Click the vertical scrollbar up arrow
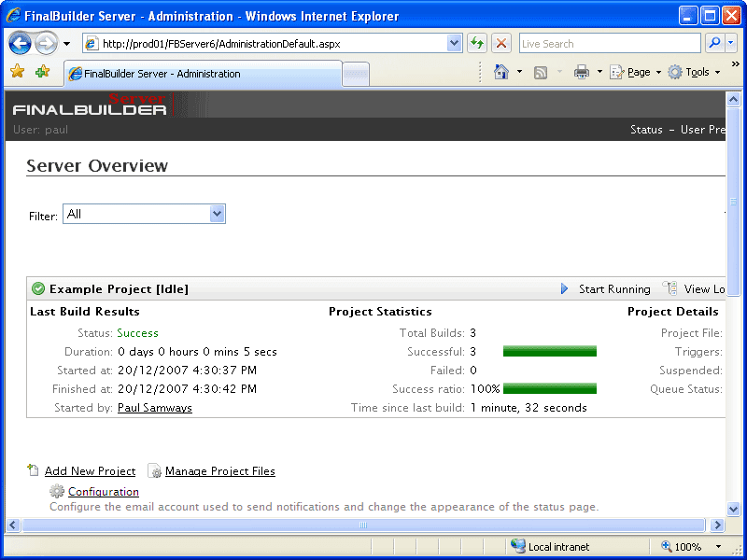This screenshot has width=747, height=560. pos(733,100)
